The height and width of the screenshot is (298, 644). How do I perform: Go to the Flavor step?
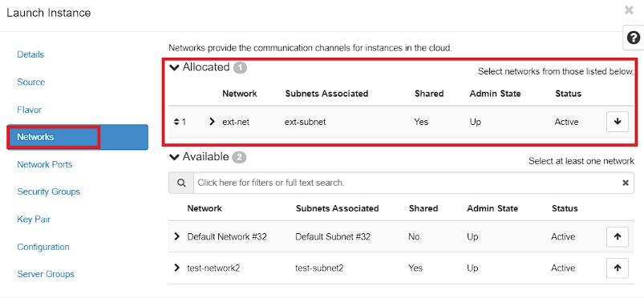pos(29,110)
